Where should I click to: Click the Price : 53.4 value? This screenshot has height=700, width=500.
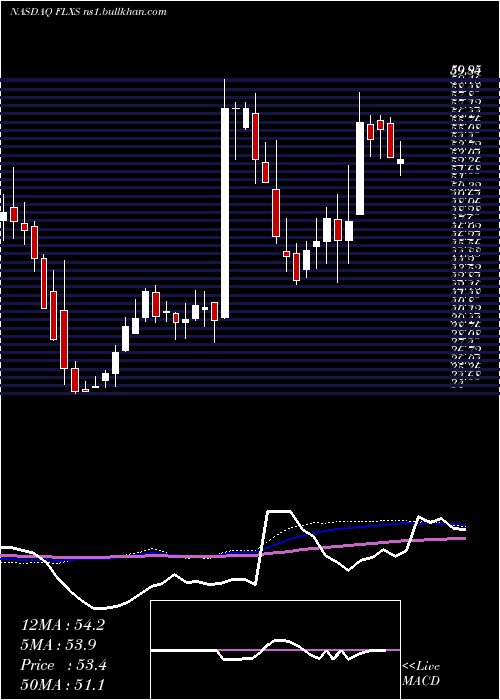(x=63, y=665)
